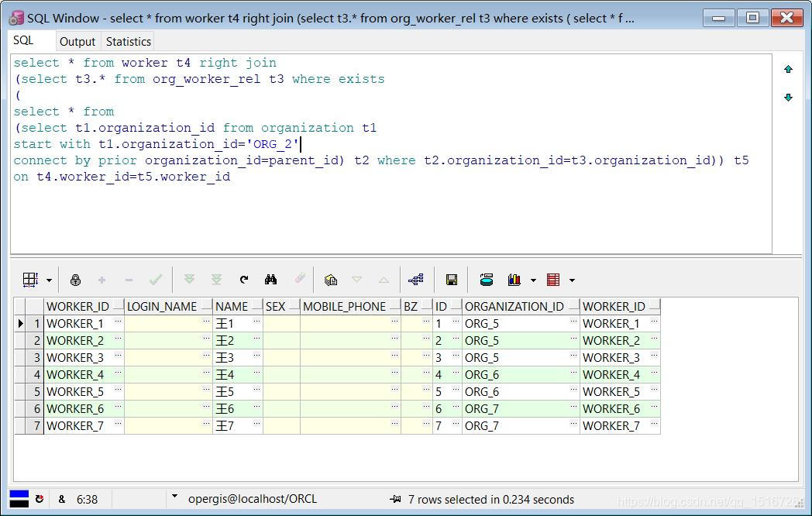Click the opergis@localhost/ORCL connection text

tap(253, 499)
